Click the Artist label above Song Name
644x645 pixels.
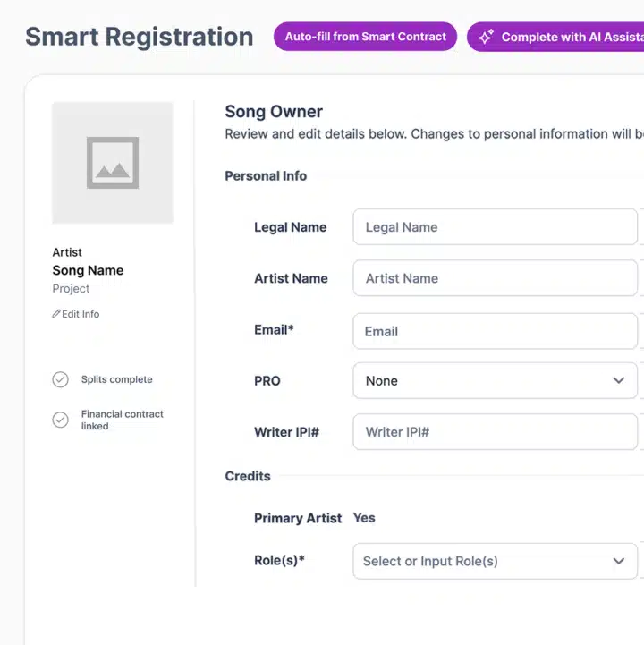[67, 252]
